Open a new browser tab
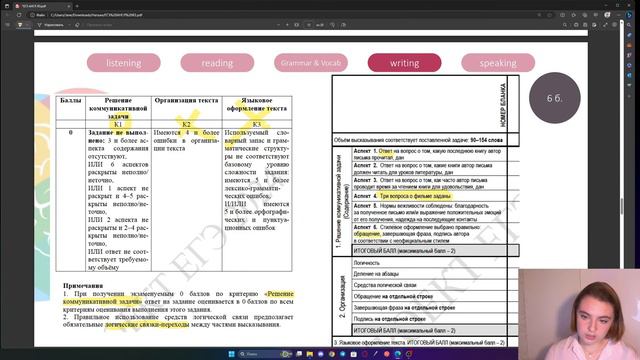Viewport: 640px width, 360px height. [x=77, y=6]
